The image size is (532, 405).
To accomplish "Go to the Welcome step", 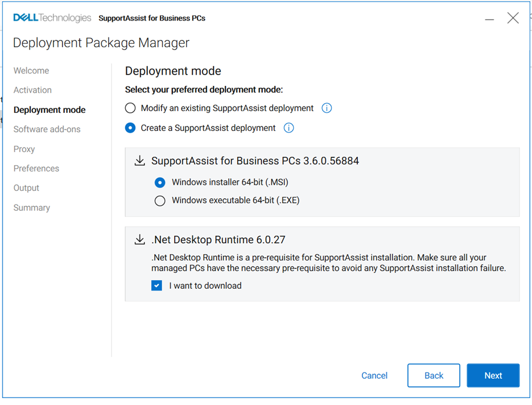I will click(x=31, y=71).
